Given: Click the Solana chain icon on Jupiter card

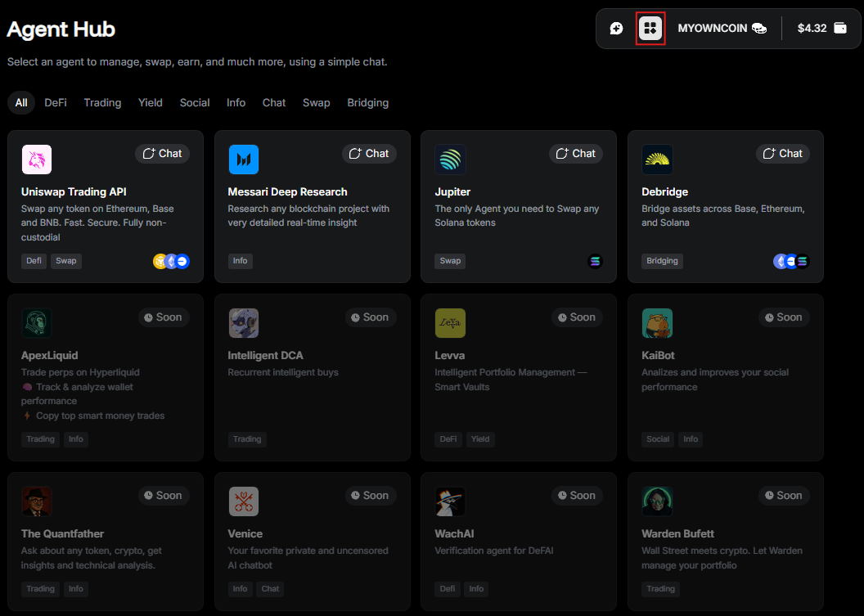Looking at the screenshot, I should click(x=595, y=261).
